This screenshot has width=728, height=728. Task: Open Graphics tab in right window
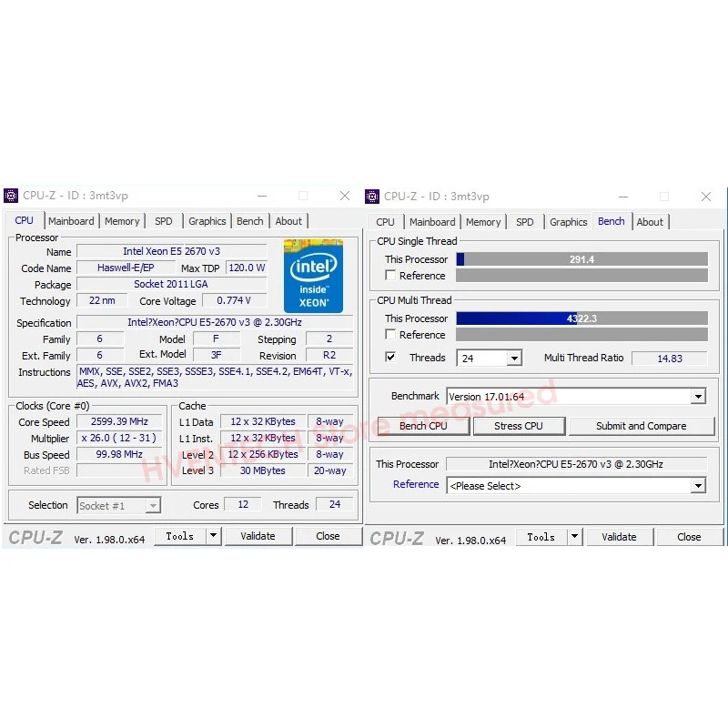(568, 222)
